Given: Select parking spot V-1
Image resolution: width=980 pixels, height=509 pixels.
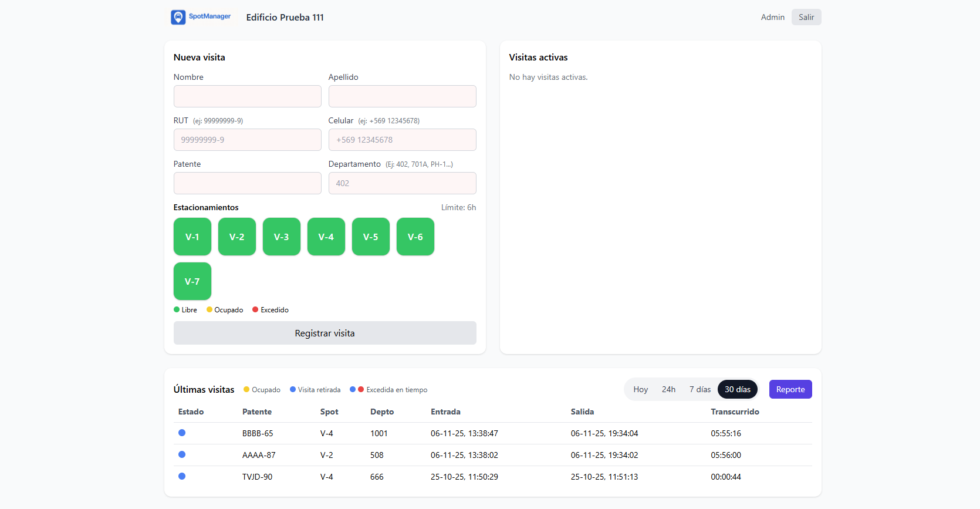Looking at the screenshot, I should 192,237.
